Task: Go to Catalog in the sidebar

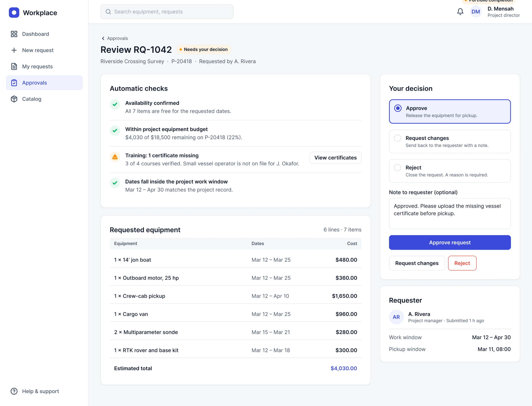Action: pos(44,99)
